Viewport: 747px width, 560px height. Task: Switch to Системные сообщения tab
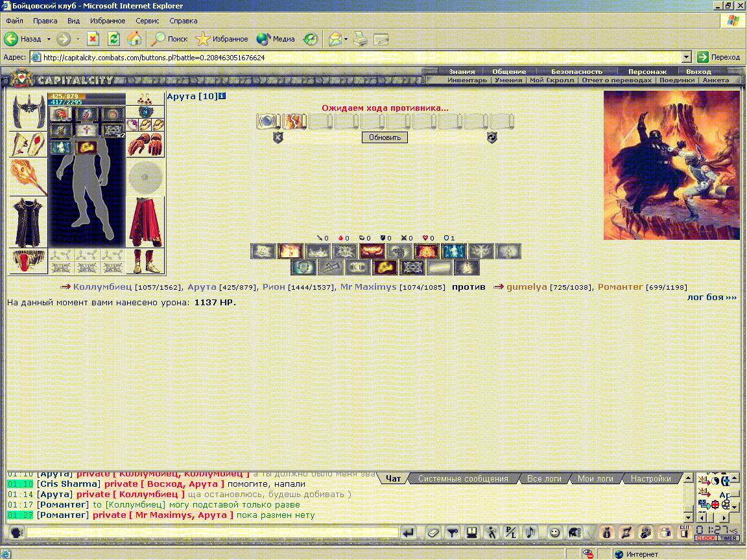[463, 478]
